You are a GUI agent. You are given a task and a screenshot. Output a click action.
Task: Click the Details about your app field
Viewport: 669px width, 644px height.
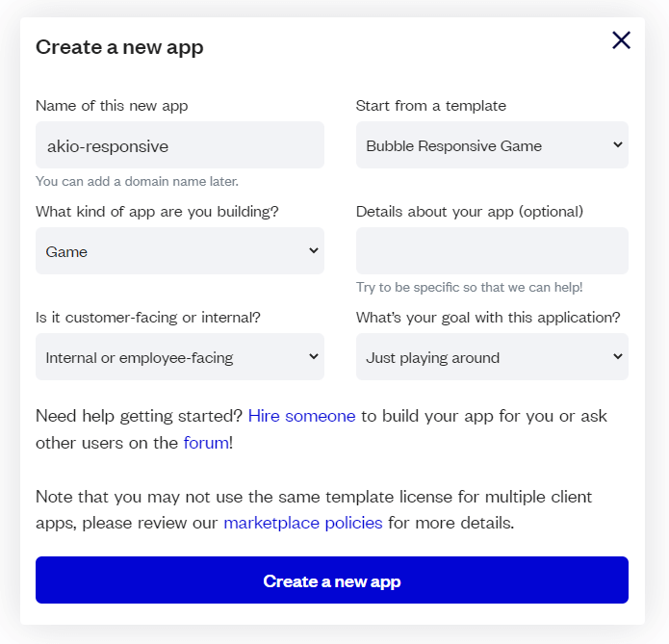492,250
